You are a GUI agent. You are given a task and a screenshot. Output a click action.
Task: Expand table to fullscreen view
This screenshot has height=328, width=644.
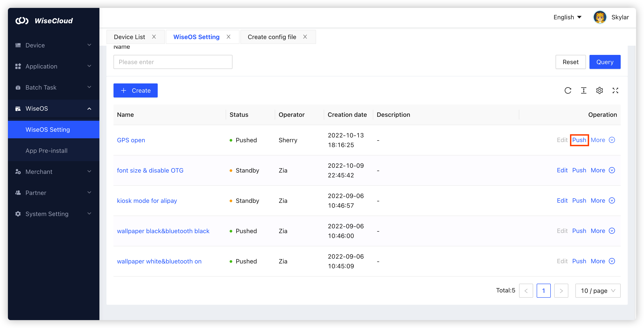click(615, 90)
